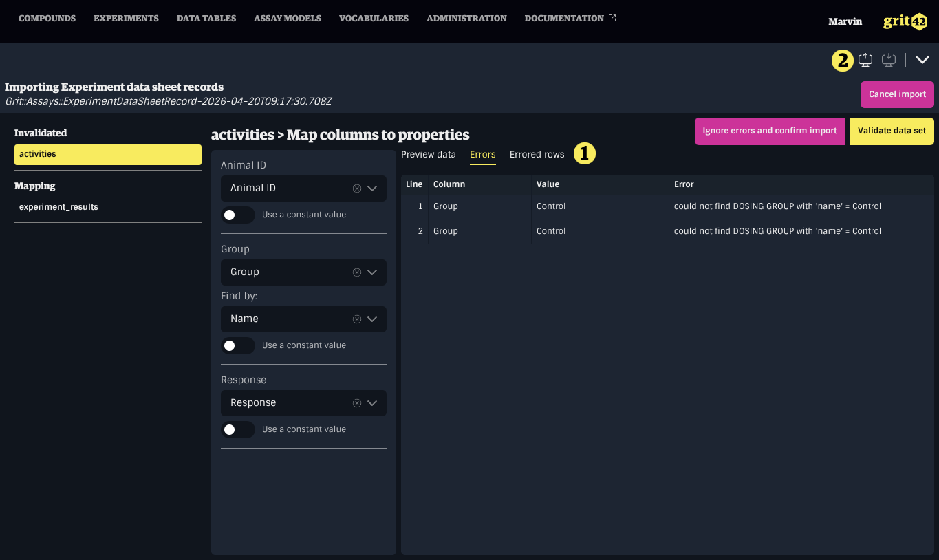Toggle constant value for Animal ID
Screen dimensions: 939x560
click(x=238, y=215)
